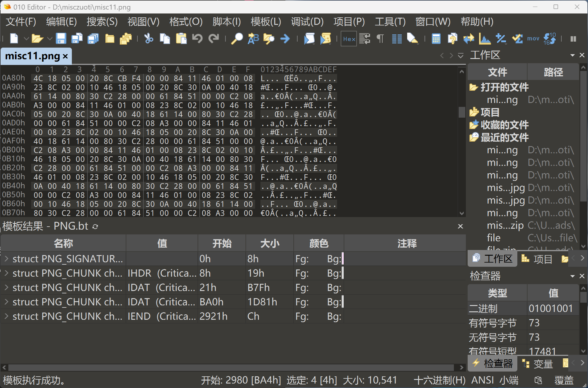Expand struct PNG_SIGNATURE row
The height and width of the screenshot is (388, 588).
tap(6, 259)
